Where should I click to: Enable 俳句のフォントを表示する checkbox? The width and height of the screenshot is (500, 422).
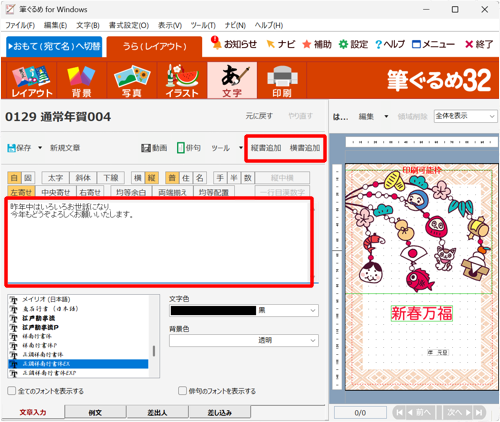[182, 391]
